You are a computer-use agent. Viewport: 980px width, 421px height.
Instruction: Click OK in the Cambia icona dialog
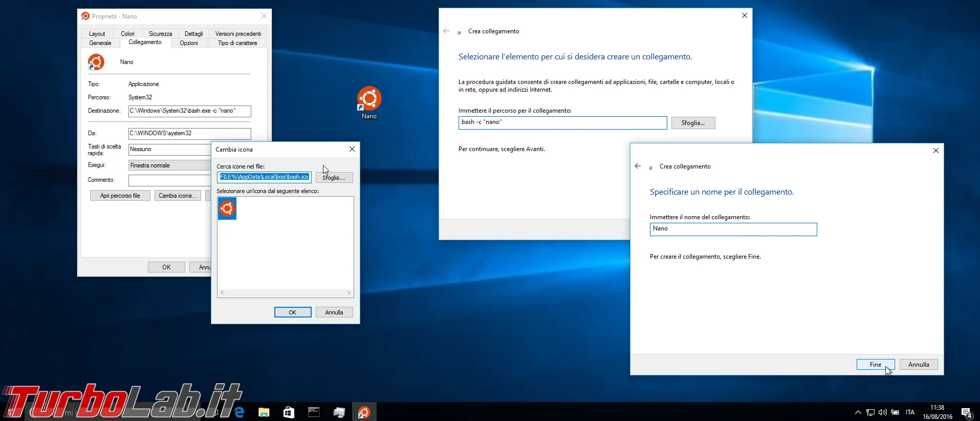tap(293, 312)
